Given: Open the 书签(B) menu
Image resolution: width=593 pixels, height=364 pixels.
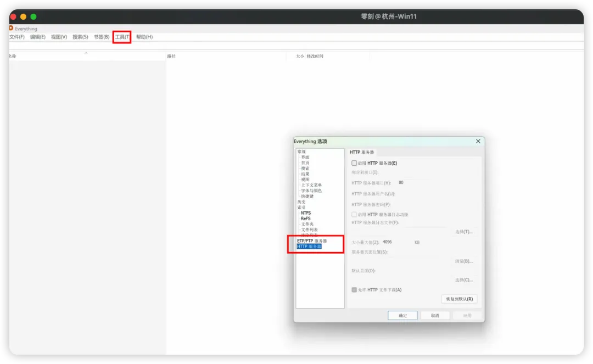Looking at the screenshot, I should pyautogui.click(x=102, y=37).
